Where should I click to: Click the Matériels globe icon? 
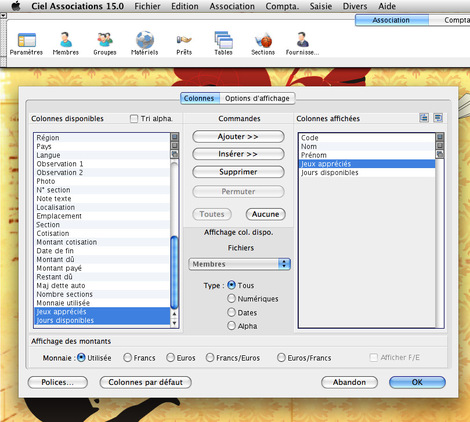[x=145, y=40]
